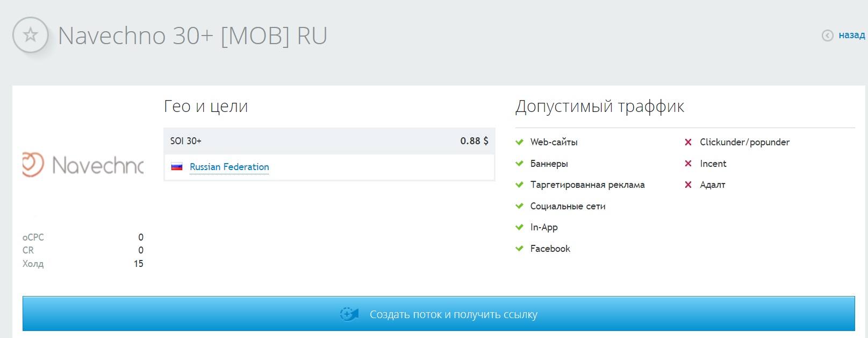Click checkmark beside Социальные сети
This screenshot has height=338, width=868.
519,206
